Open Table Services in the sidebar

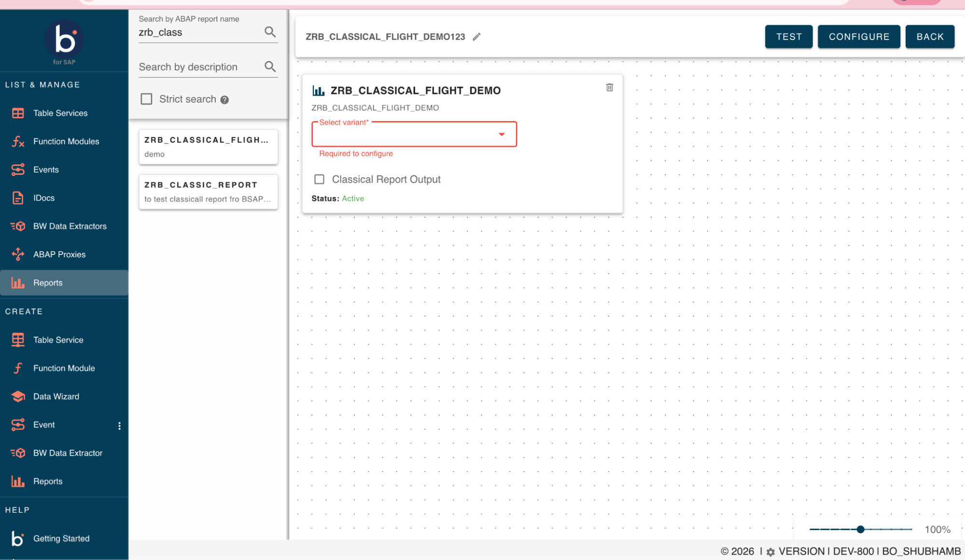[x=64, y=113]
